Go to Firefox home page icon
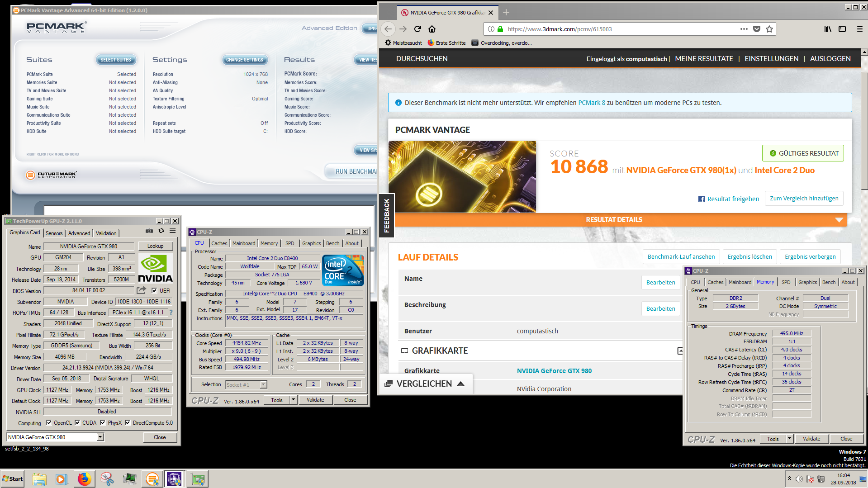The image size is (868, 488). coord(432,29)
